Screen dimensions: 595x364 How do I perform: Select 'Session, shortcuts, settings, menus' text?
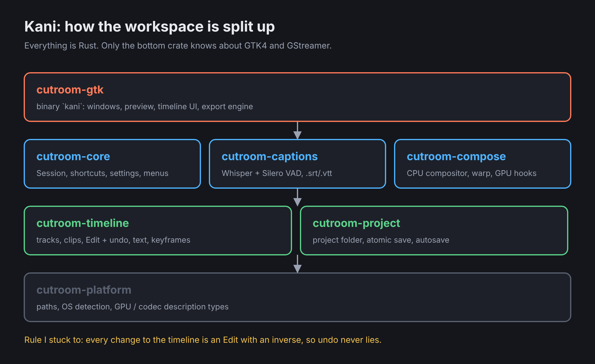click(x=102, y=173)
